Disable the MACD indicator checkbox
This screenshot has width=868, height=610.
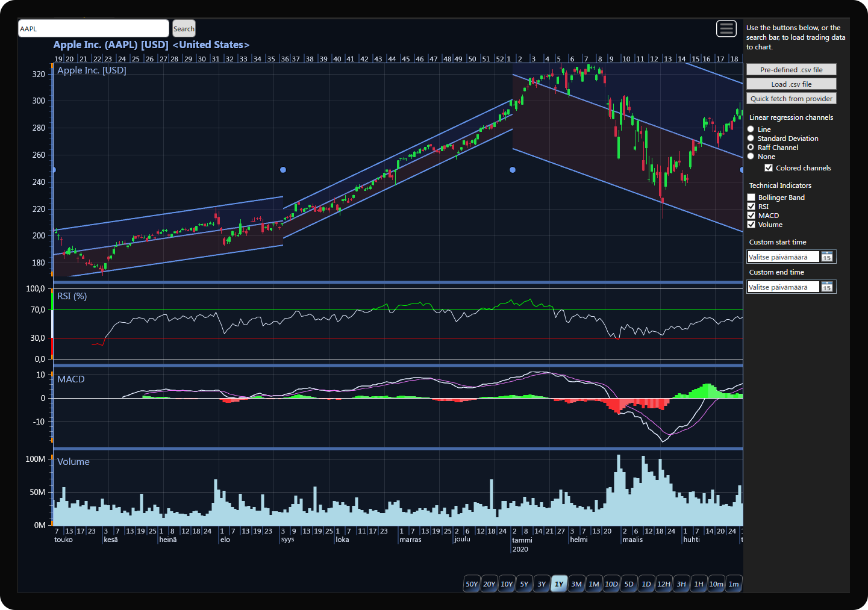click(751, 216)
